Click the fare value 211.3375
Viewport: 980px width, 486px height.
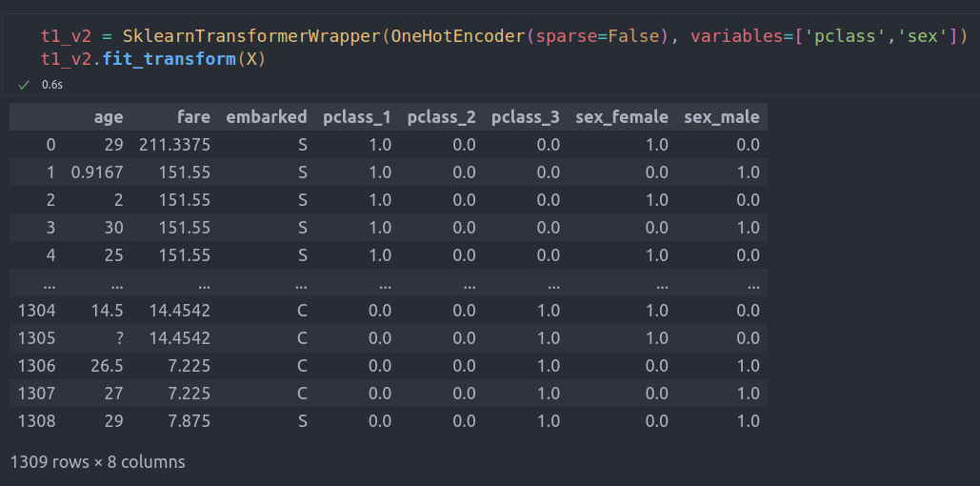pyautogui.click(x=175, y=145)
